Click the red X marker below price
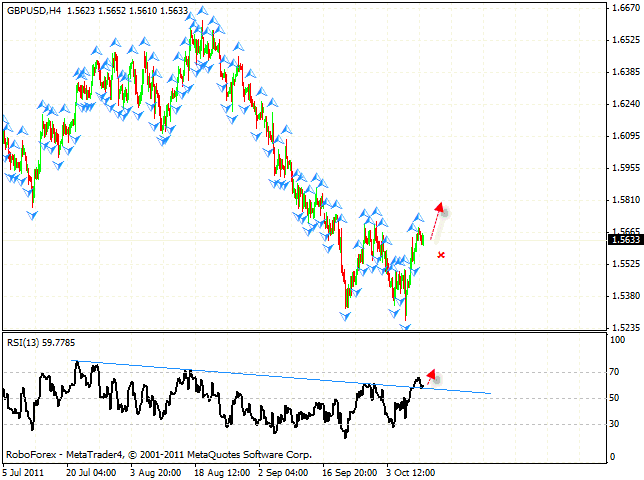 point(441,255)
